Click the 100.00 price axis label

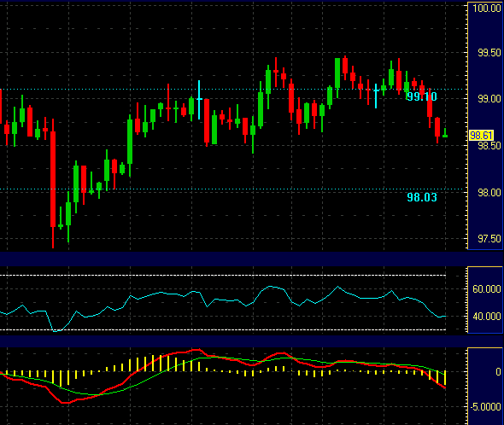[487, 8]
